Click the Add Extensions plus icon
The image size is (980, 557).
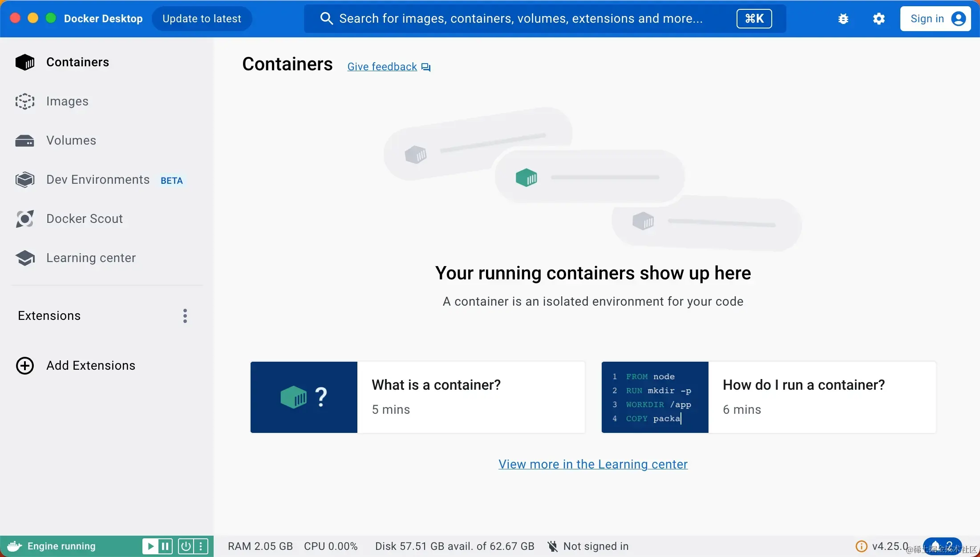pyautogui.click(x=25, y=366)
